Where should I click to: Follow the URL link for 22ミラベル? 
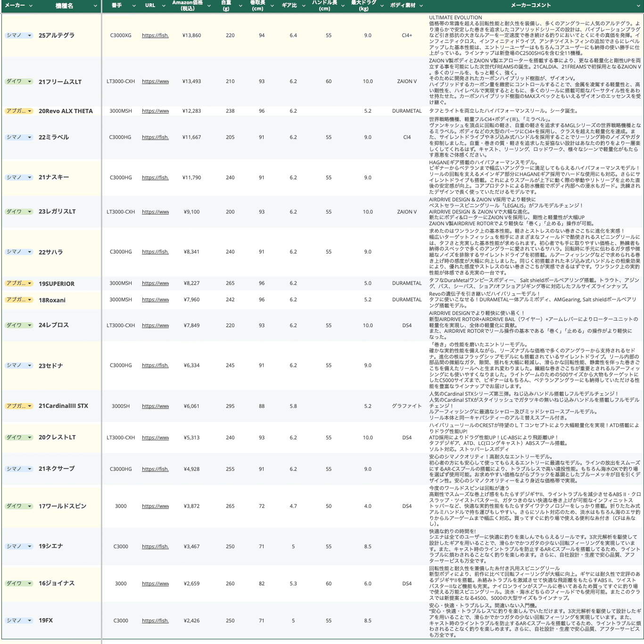(155, 137)
